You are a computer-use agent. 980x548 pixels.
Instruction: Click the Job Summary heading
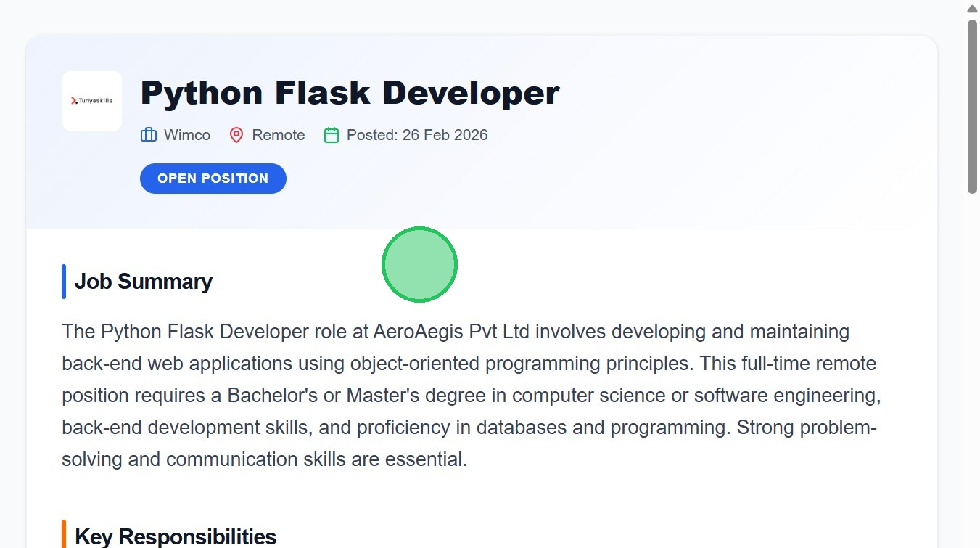click(144, 282)
